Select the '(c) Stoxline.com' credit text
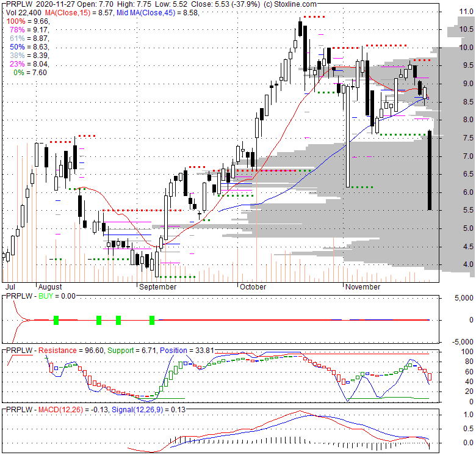This screenshot has width=476, height=455. click(x=290, y=4)
